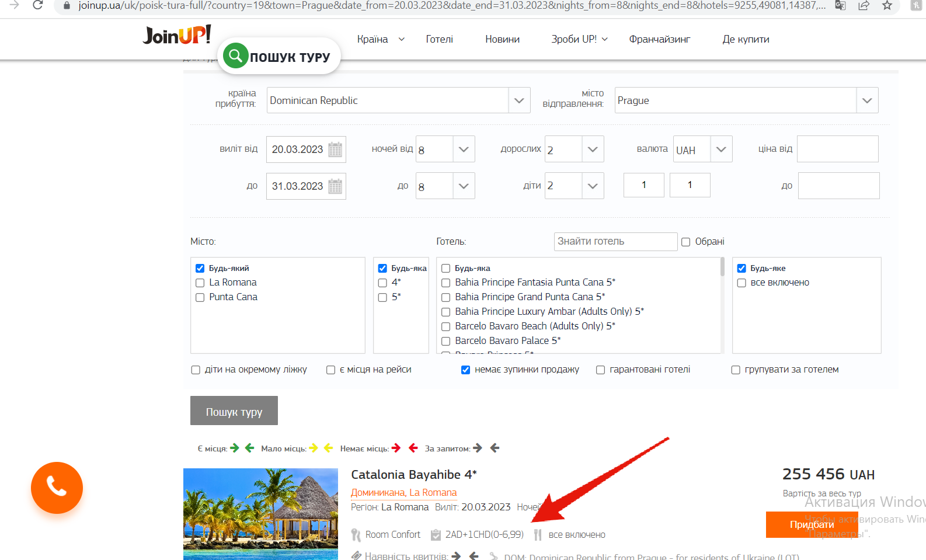Click the orange Придбати button
Viewport: 926px width, 560px height.
[812, 524]
